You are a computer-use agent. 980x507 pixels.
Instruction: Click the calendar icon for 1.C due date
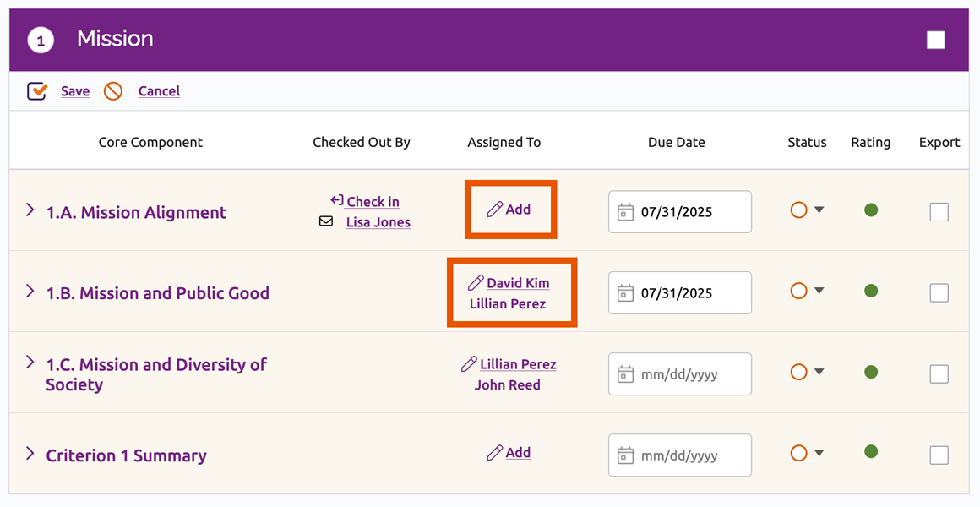(x=624, y=373)
